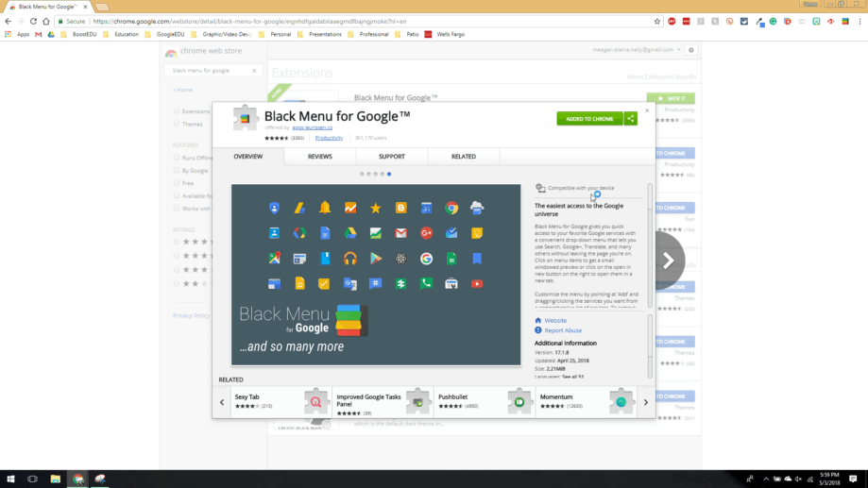The width and height of the screenshot is (868, 488).
Task: Bookmark this page with the star icon
Action: 657,21
